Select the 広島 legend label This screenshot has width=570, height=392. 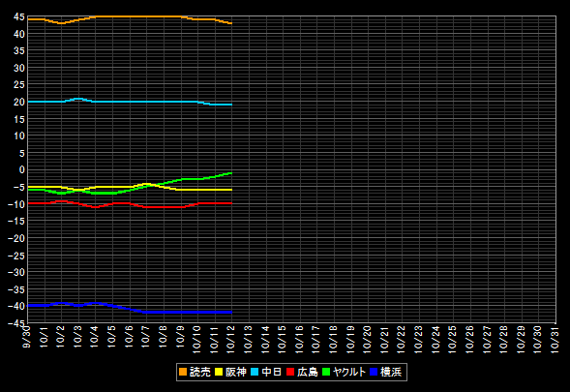(307, 372)
